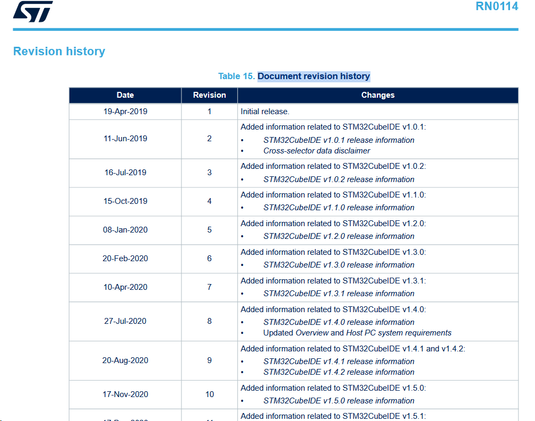This screenshot has width=535, height=421.
Task: Click revision number 1 cell
Action: pyautogui.click(x=209, y=112)
